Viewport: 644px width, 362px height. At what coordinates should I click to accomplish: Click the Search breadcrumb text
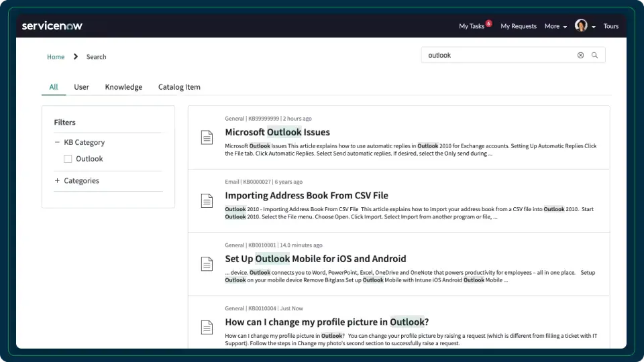[x=96, y=56]
